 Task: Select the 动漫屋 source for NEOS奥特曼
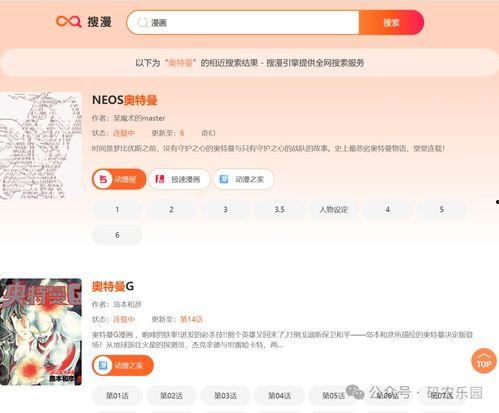[119, 179]
